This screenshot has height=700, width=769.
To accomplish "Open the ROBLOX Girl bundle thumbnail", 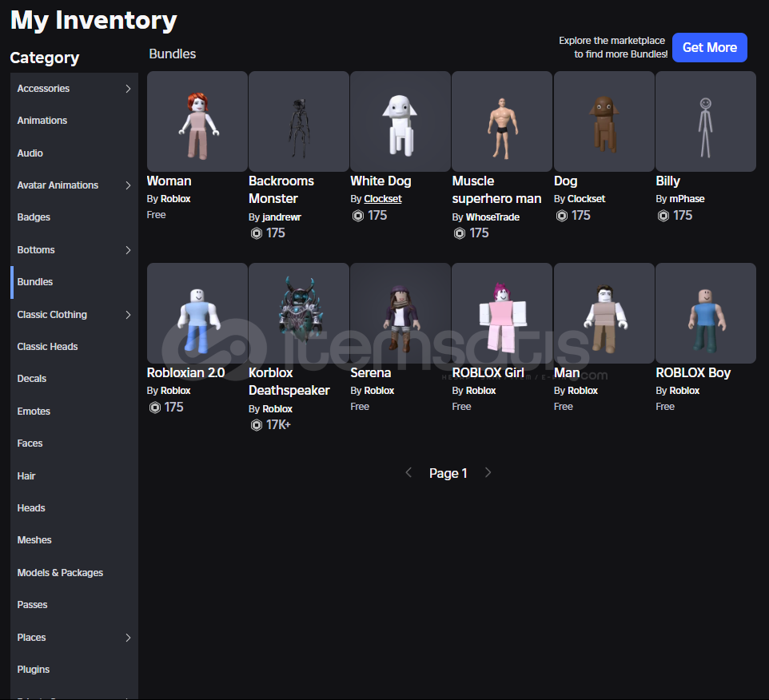I will pyautogui.click(x=502, y=313).
